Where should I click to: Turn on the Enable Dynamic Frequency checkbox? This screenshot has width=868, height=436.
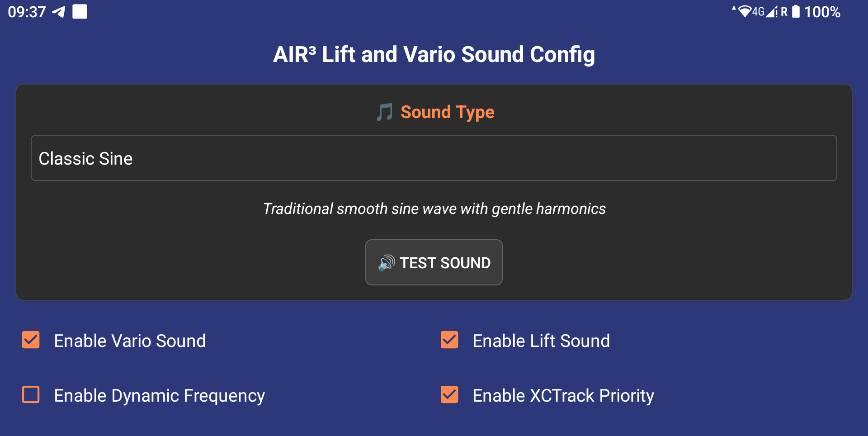31,394
